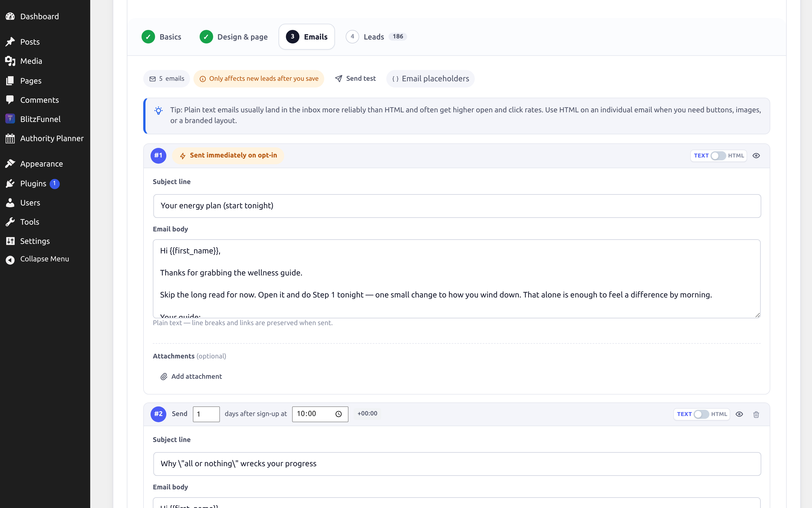
Task: Click email #1 body textarea
Action: point(457,279)
